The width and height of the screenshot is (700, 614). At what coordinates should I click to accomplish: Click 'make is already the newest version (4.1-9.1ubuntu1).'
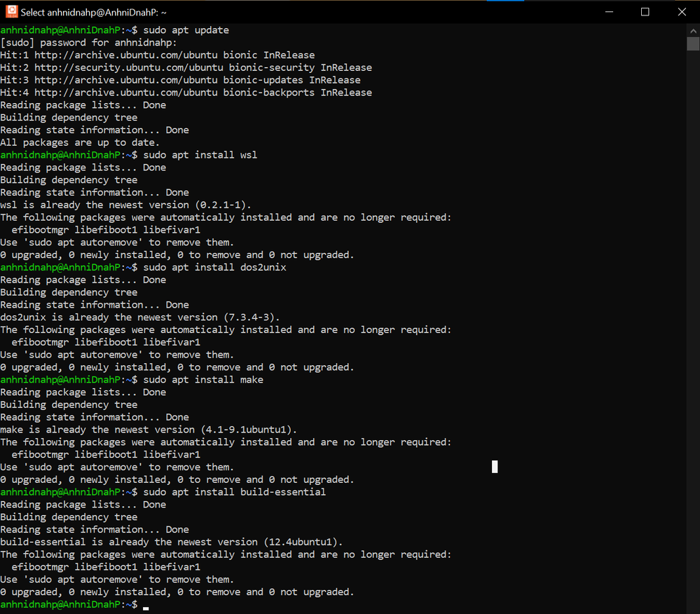click(x=149, y=430)
